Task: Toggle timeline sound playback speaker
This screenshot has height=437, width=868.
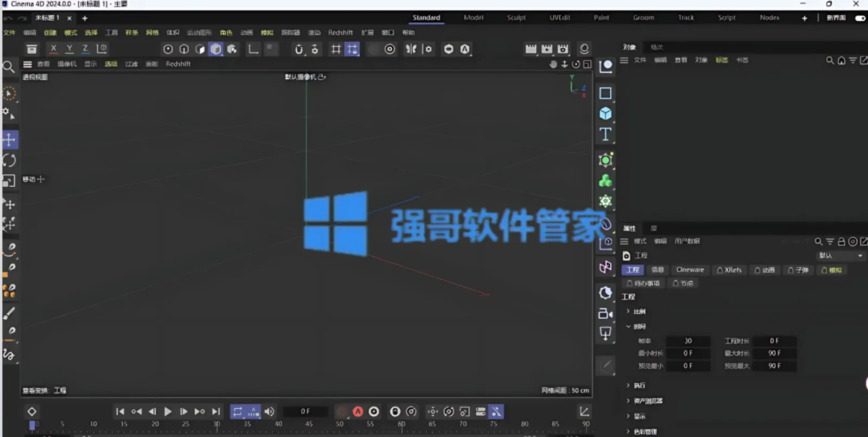Action: click(269, 411)
